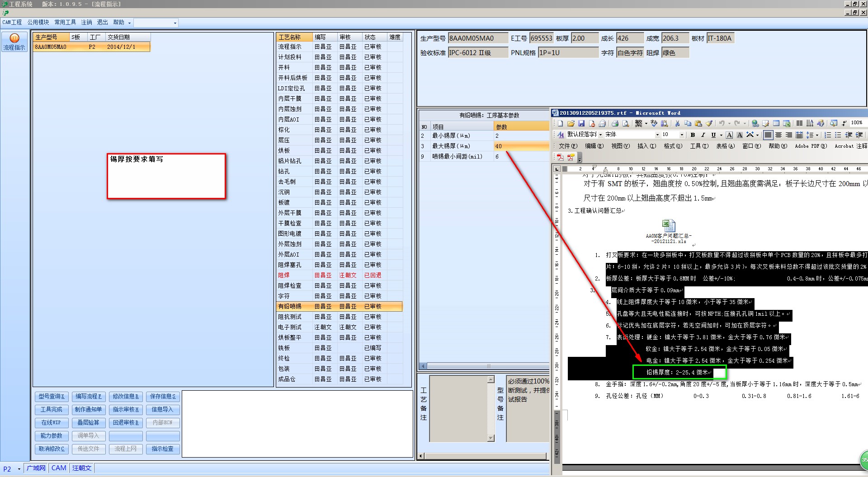
Task: Create a new blank document in Word
Action: [560, 123]
